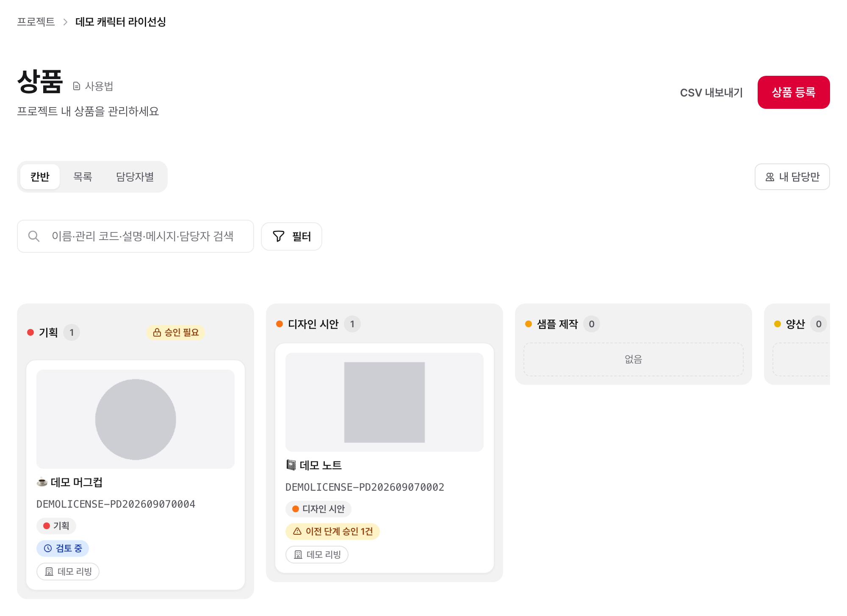Image resolution: width=847 pixels, height=616 pixels.
Task: Click the notebook emoji on 데모 노트
Action: 291,465
